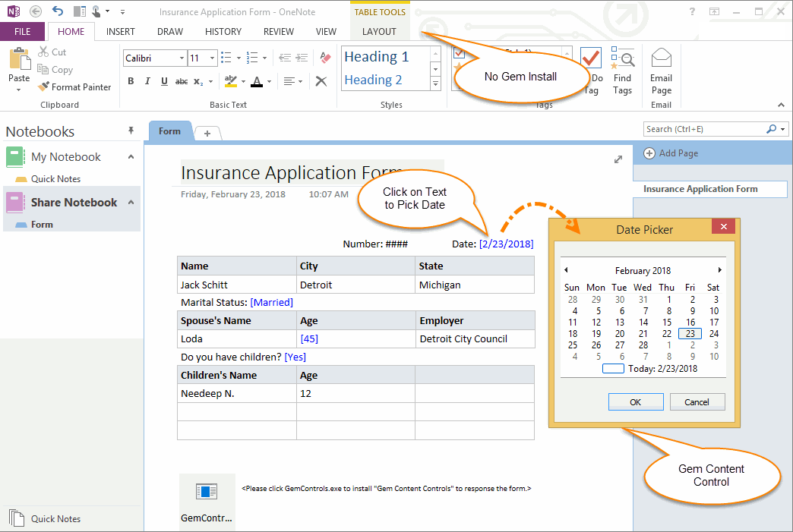This screenshot has width=793, height=532.
Task: Toggle the Dock to Desktop icon
Action: coord(80,11)
